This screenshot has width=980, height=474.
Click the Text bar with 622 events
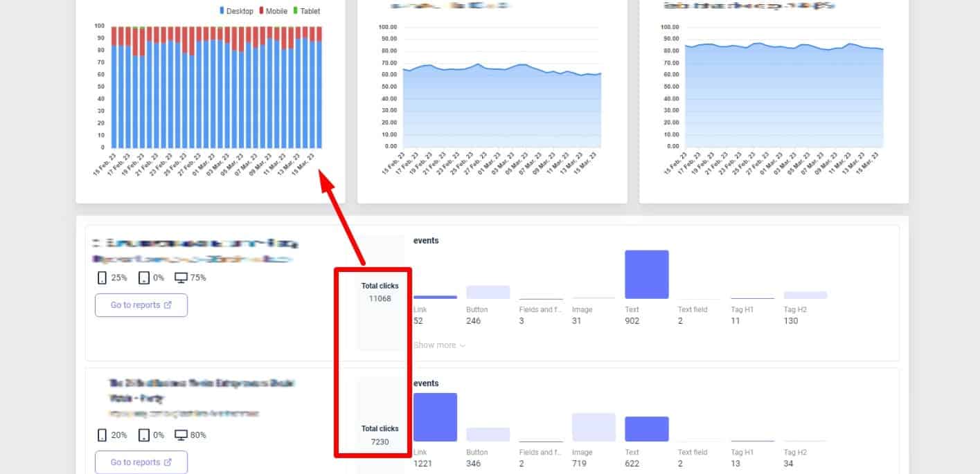(646, 429)
